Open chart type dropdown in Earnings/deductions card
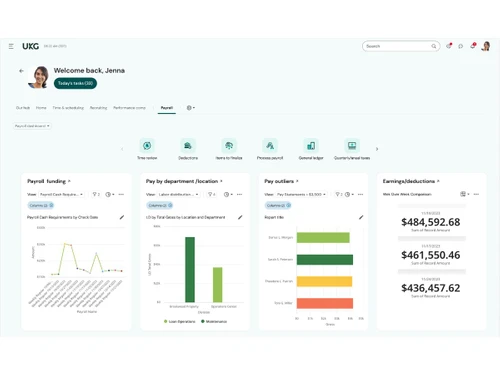Screen dimensions: 500x375 tap(465, 194)
